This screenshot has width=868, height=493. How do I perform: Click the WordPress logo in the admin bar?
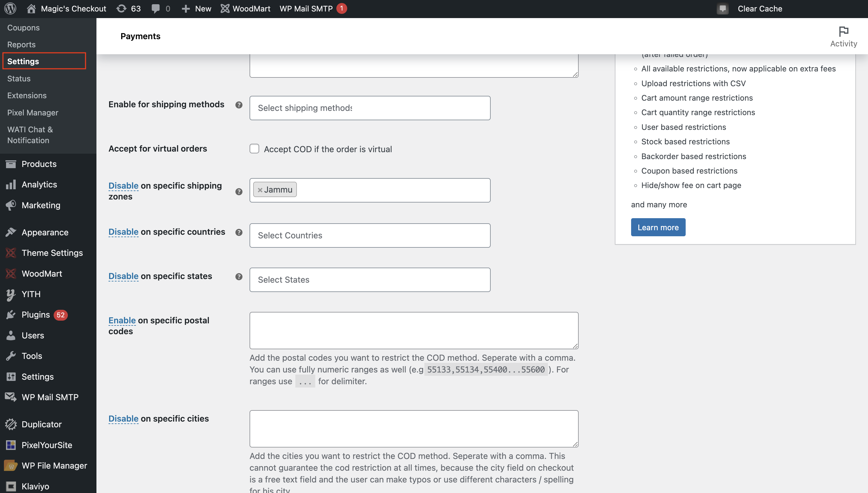click(x=10, y=8)
